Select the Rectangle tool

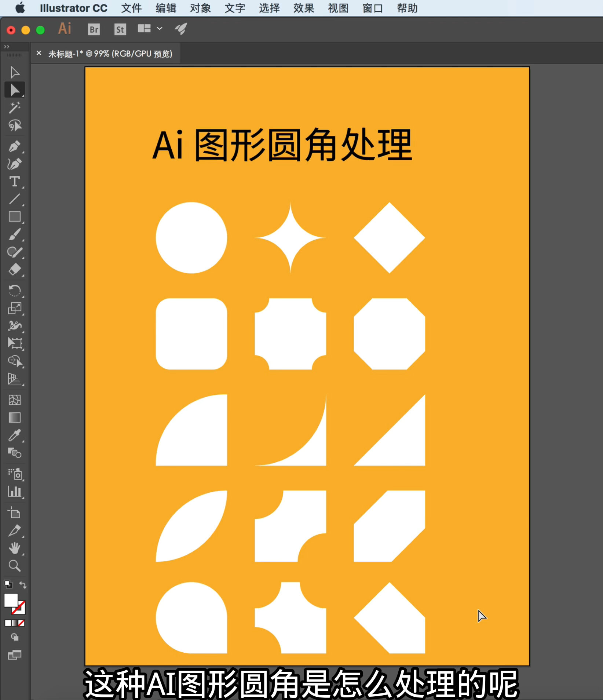coord(15,217)
